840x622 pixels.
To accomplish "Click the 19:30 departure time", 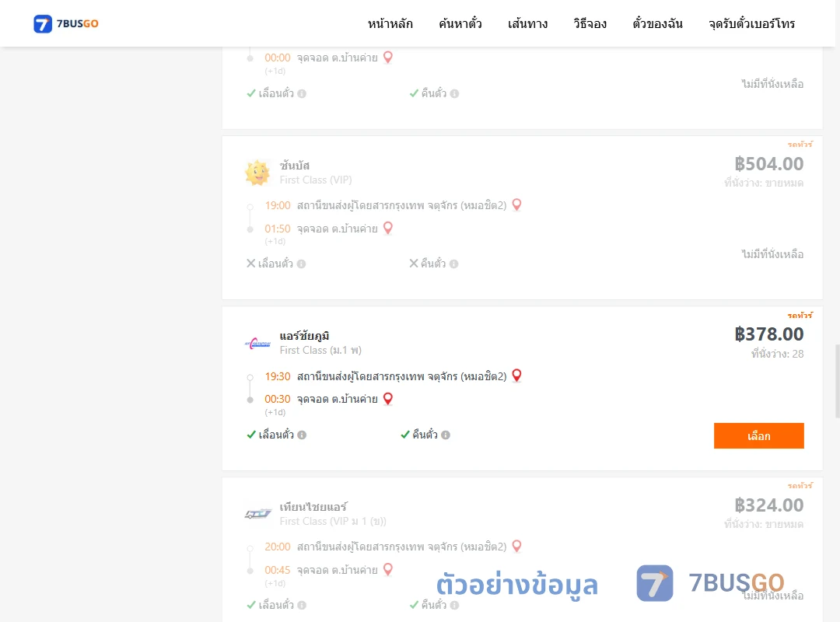I will pyautogui.click(x=278, y=376).
